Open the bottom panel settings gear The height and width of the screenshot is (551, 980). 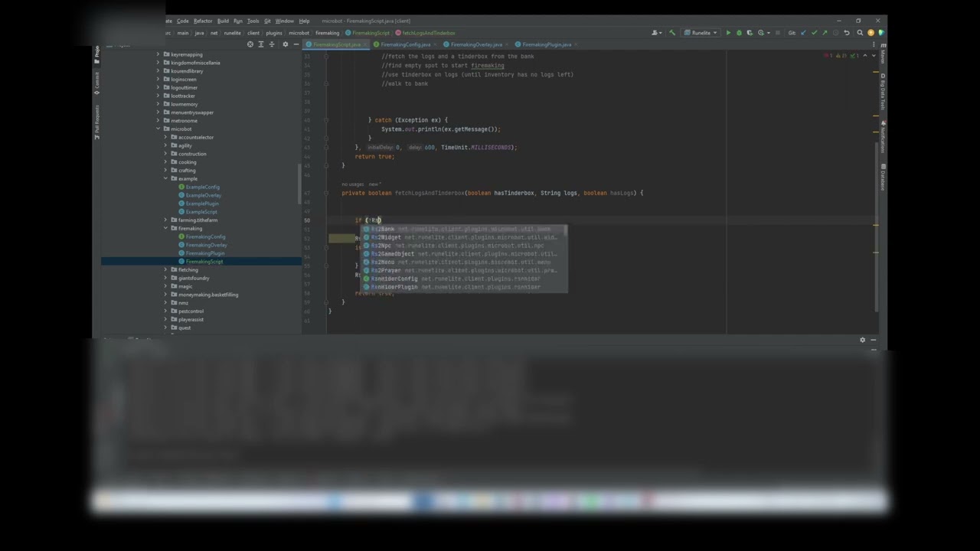coord(862,340)
